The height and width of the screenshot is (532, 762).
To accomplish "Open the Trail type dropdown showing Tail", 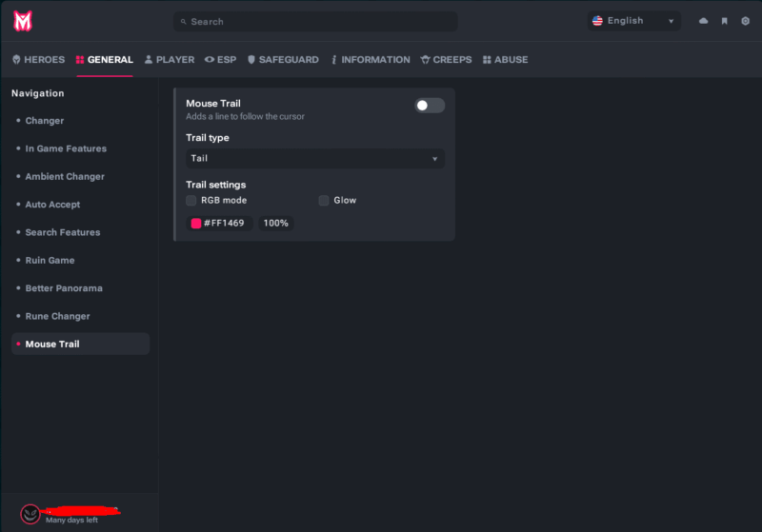I will click(x=315, y=159).
